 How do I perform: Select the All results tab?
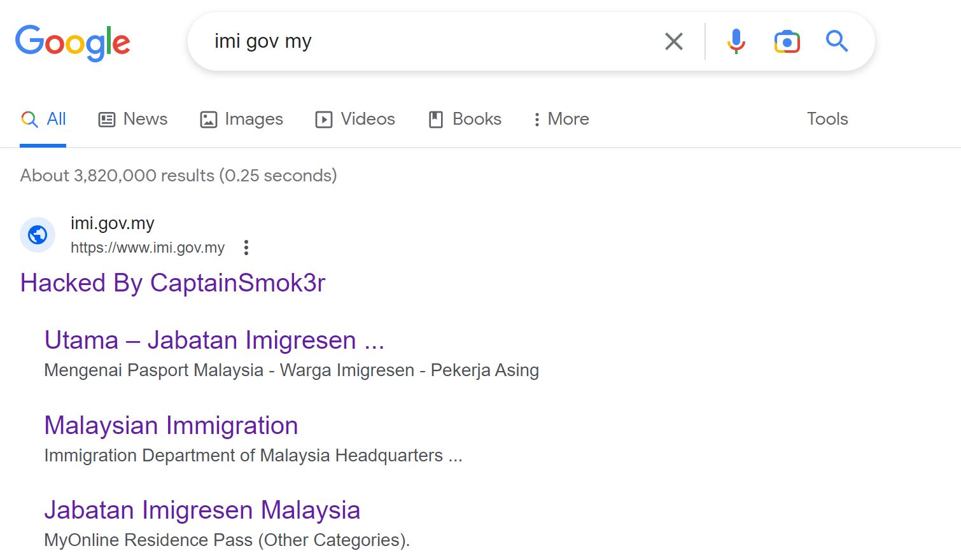pos(43,119)
